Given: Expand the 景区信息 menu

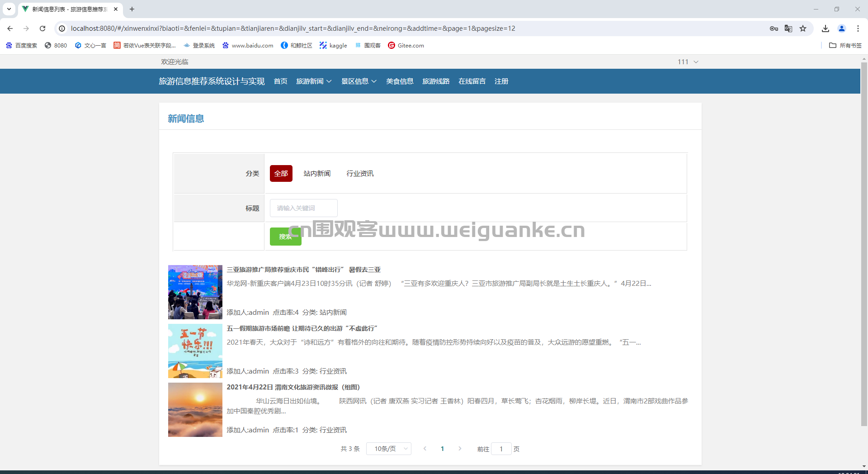Looking at the screenshot, I should click(359, 81).
